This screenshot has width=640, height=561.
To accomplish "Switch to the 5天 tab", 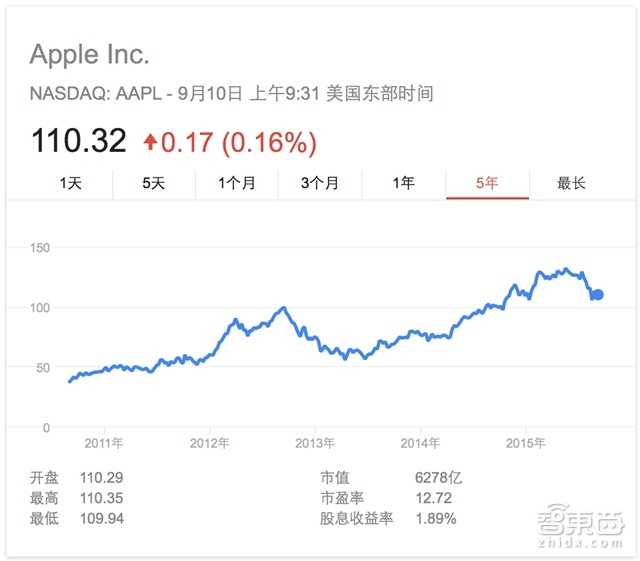I will [153, 183].
